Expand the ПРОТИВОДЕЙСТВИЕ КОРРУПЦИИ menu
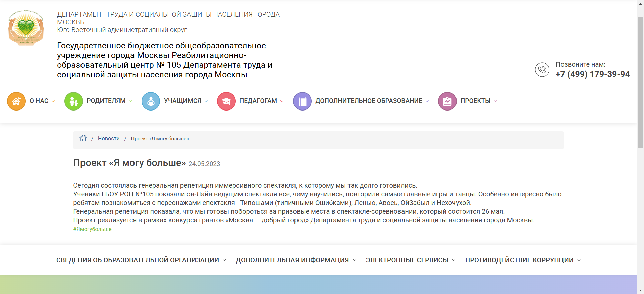644x294 pixels. pyautogui.click(x=523, y=260)
